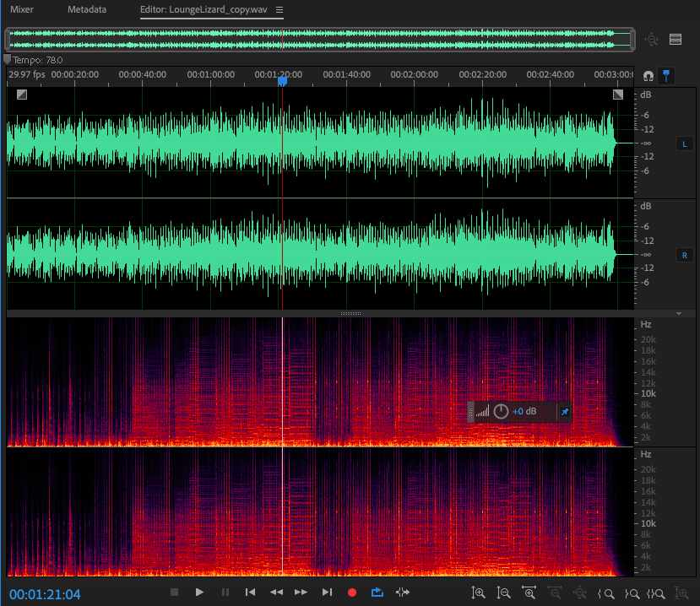Toggle the headphones icon beside the time ruler

pyautogui.click(x=648, y=76)
